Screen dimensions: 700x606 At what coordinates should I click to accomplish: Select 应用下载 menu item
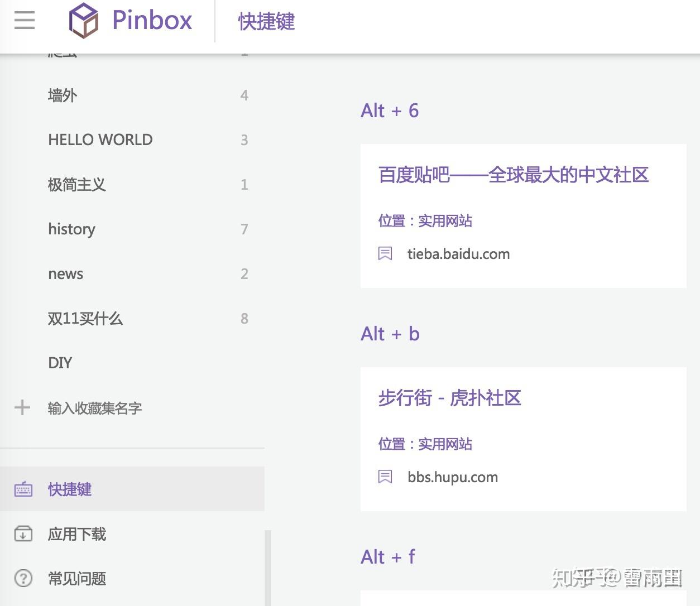[132, 534]
